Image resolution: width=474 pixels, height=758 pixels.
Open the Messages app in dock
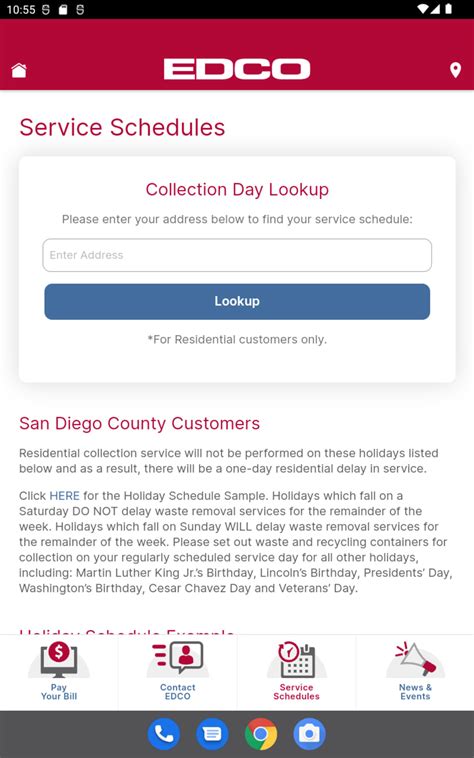tap(212, 734)
